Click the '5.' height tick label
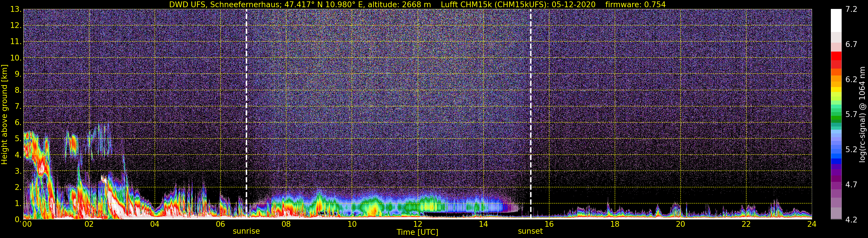 click(x=18, y=139)
